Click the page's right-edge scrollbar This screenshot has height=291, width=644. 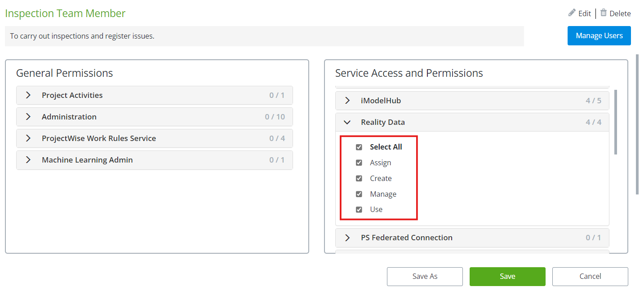pyautogui.click(x=637, y=124)
